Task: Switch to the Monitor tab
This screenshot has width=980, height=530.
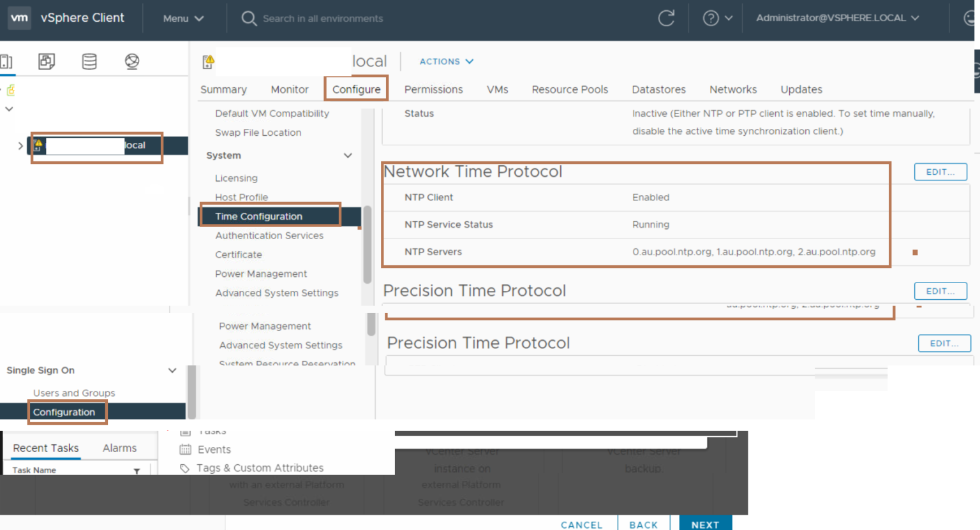Action: (290, 89)
